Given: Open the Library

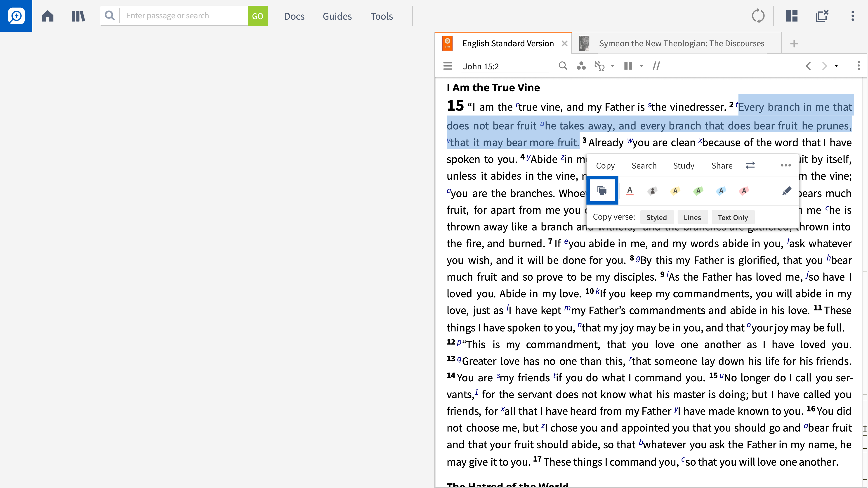Looking at the screenshot, I should (x=78, y=16).
